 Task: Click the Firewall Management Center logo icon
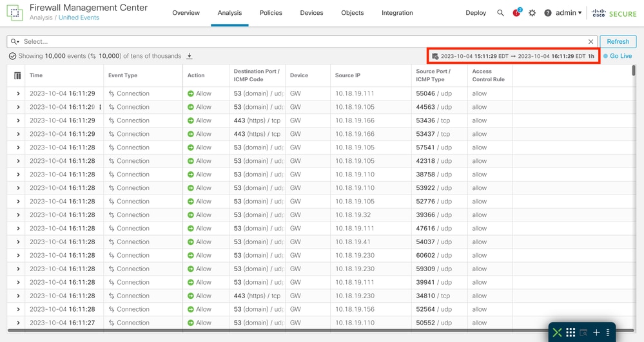[15, 13]
